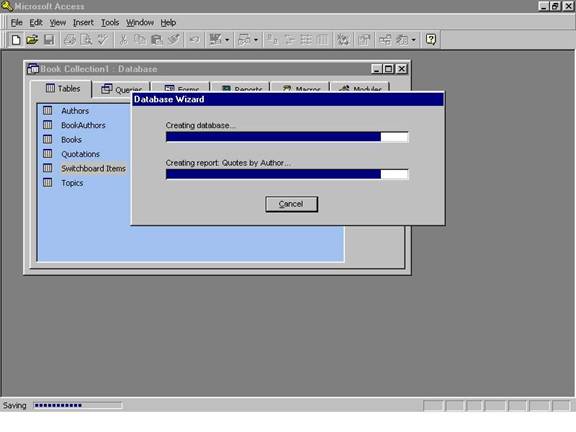The height and width of the screenshot is (432, 576).
Task: Click the Save diskette icon
Action: (48, 40)
